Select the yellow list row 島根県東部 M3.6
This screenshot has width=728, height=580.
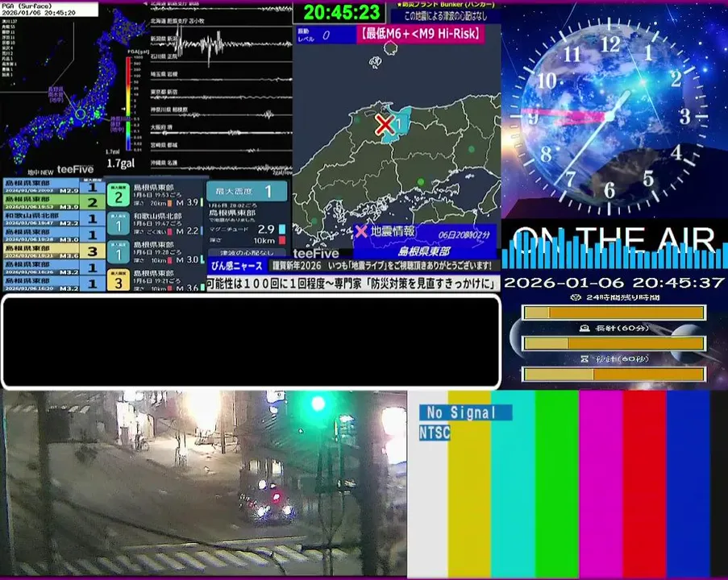(x=54, y=251)
